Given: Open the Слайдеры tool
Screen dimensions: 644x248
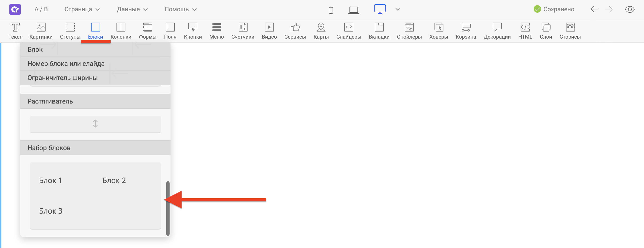Looking at the screenshot, I should coord(349,31).
